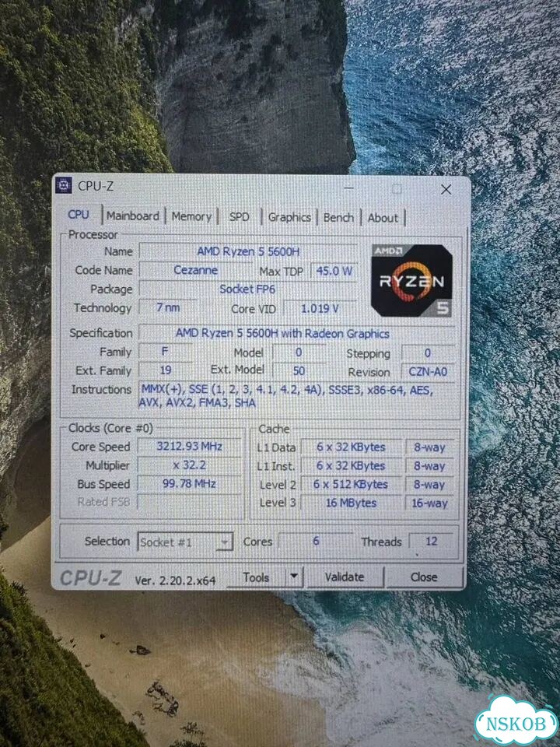Click the Multiplier value x 32.2

[190, 465]
